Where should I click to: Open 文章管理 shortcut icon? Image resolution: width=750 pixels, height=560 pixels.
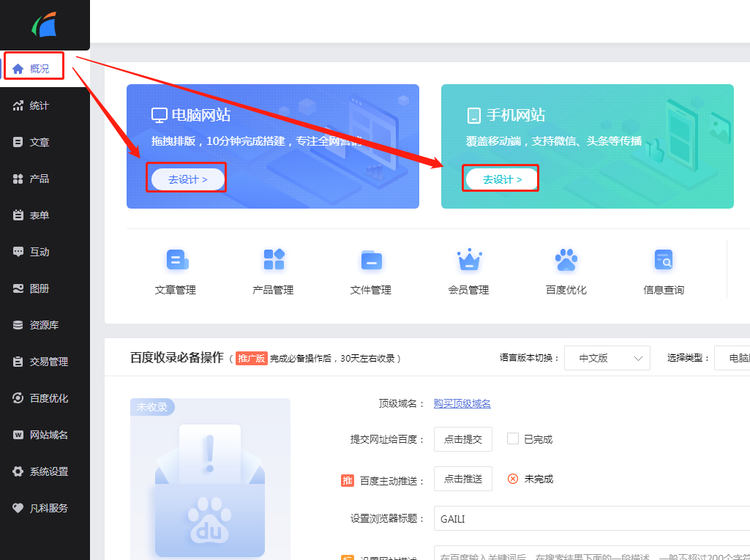pos(177,260)
